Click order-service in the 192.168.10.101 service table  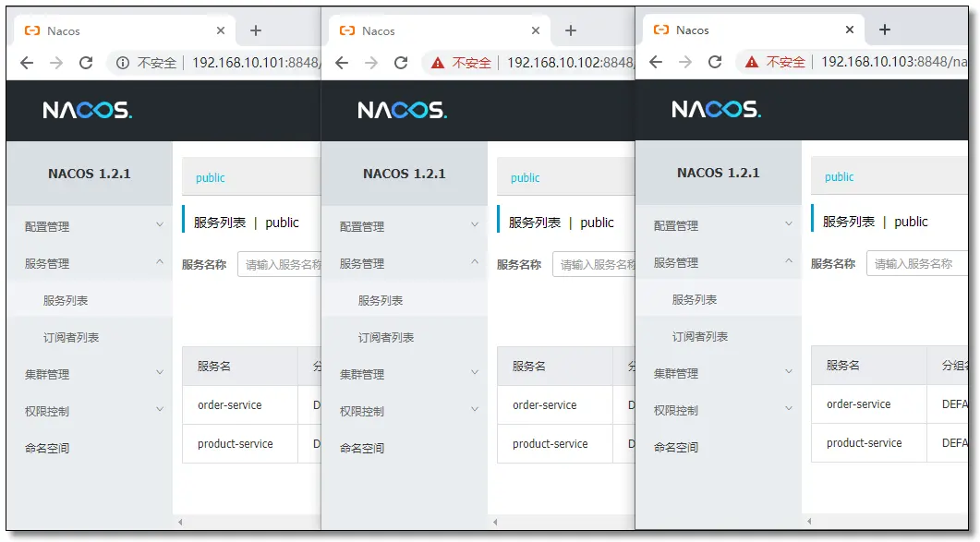coord(229,405)
